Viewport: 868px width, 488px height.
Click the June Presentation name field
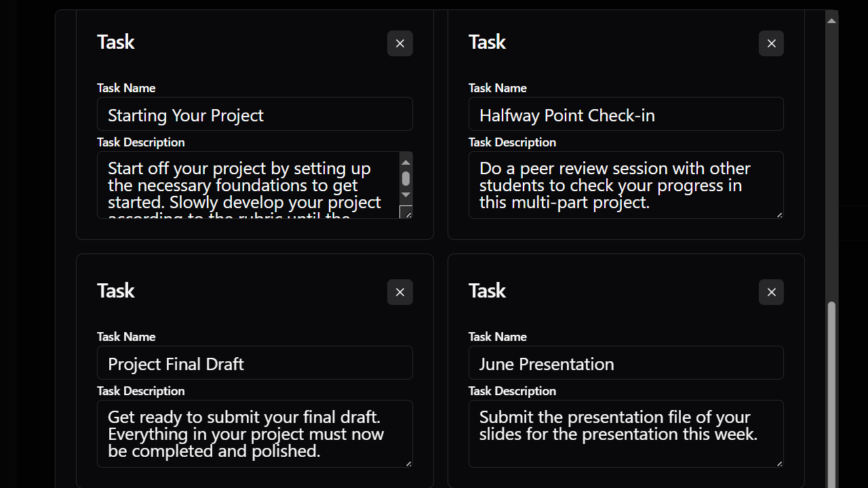coord(626,363)
